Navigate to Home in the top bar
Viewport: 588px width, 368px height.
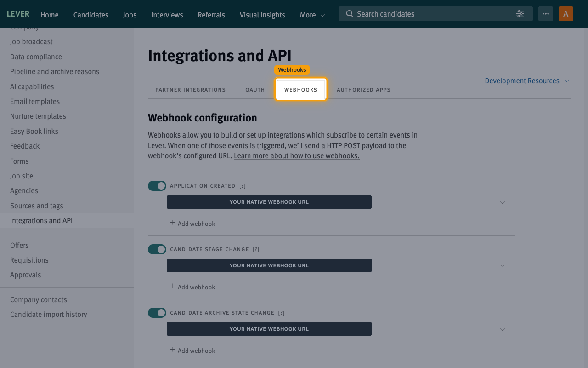point(50,15)
